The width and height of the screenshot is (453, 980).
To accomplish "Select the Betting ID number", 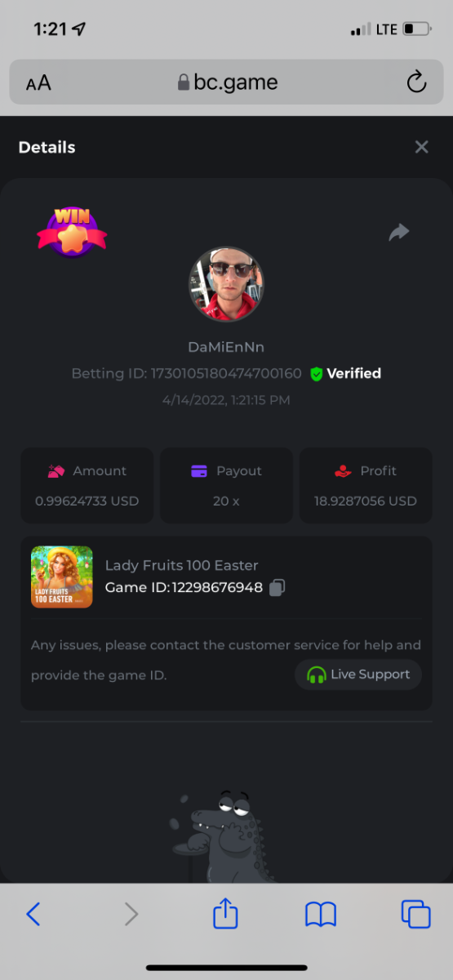I will pyautogui.click(x=226, y=374).
